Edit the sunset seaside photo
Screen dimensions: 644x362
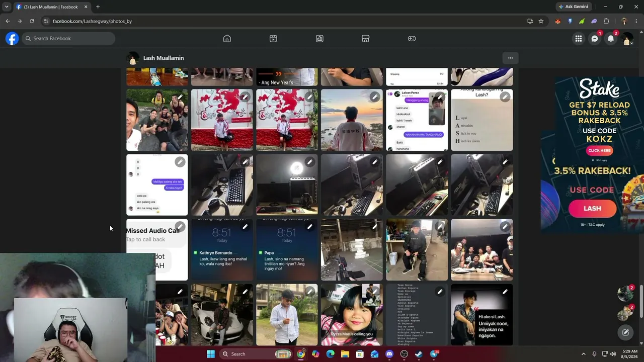375,97
